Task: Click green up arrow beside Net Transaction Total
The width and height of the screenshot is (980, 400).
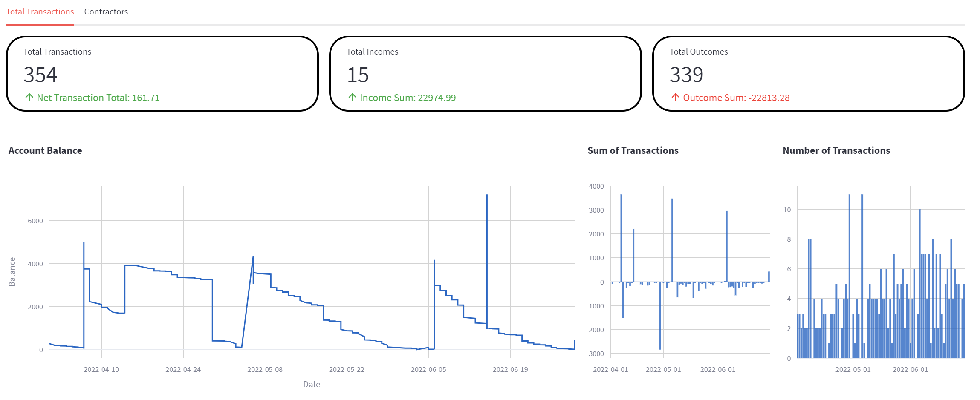Action: coord(29,98)
